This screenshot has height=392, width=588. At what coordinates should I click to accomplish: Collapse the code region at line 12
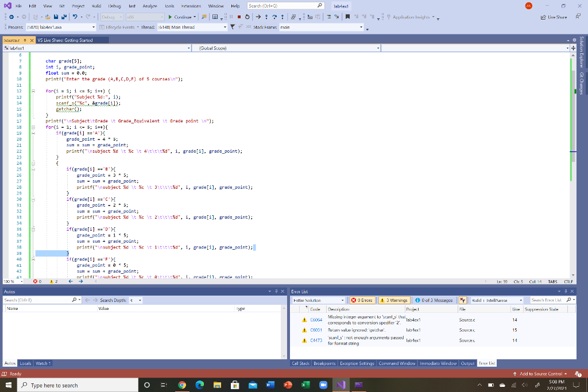pyautogui.click(x=34, y=92)
